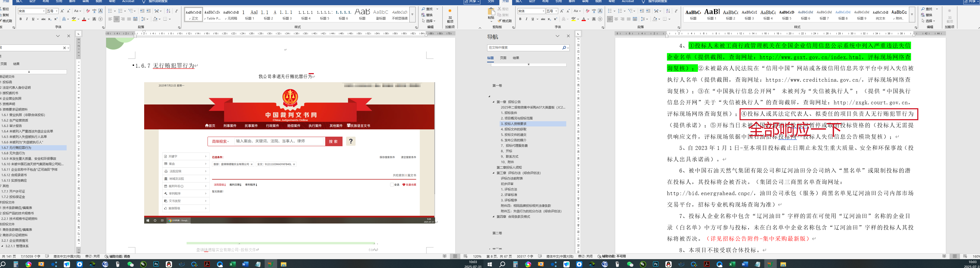Collapse 第三章 评标办法 in right navigation pane
Viewport: 980px width, 268px height.
(493, 173)
